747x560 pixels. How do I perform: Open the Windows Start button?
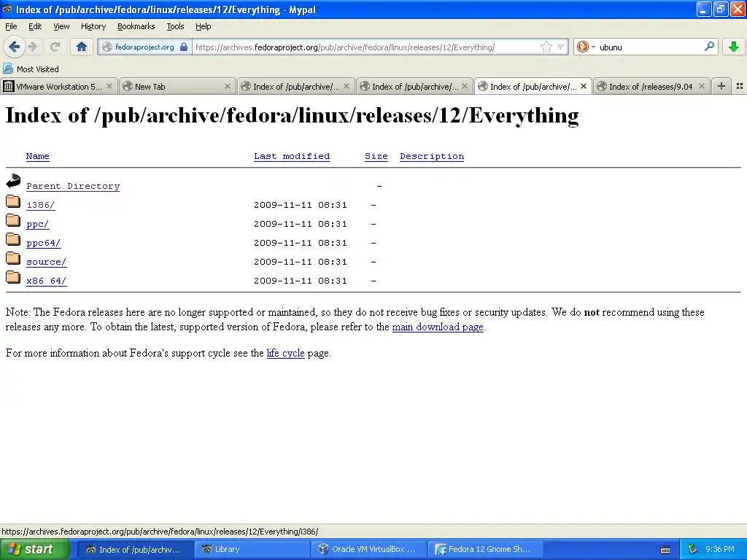click(34, 550)
